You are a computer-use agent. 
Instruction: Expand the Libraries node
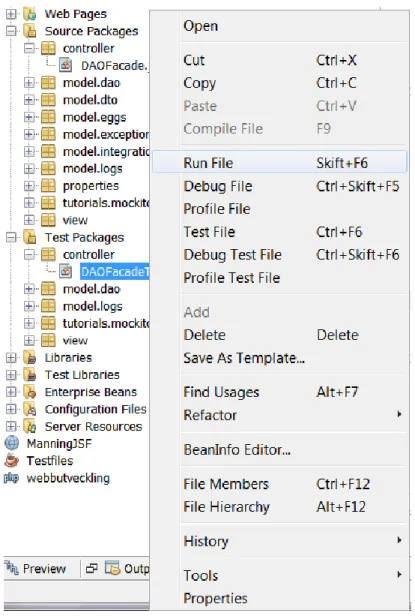(11, 358)
